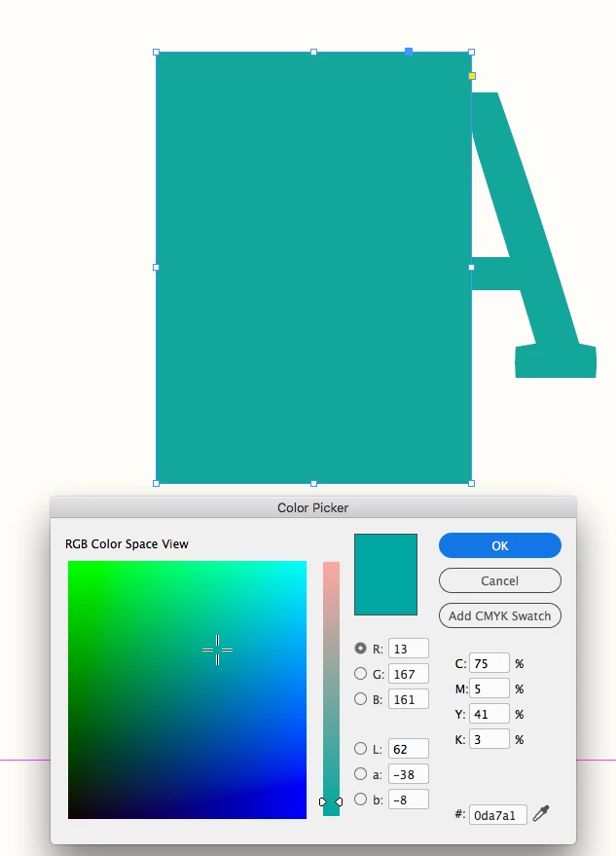
Task: Click the solid blue anchor square on the rectangle's top edge
Action: click(409, 52)
